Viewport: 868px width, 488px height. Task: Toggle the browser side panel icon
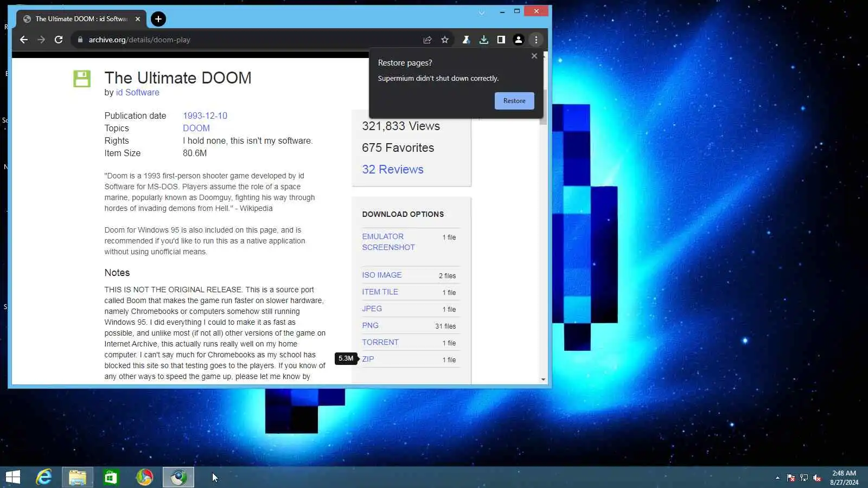tap(501, 40)
